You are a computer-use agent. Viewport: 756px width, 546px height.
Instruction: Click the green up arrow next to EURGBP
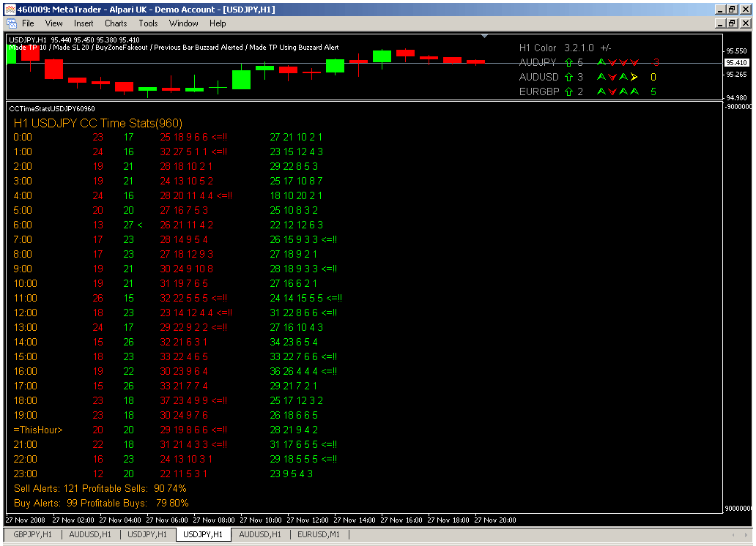coord(568,91)
